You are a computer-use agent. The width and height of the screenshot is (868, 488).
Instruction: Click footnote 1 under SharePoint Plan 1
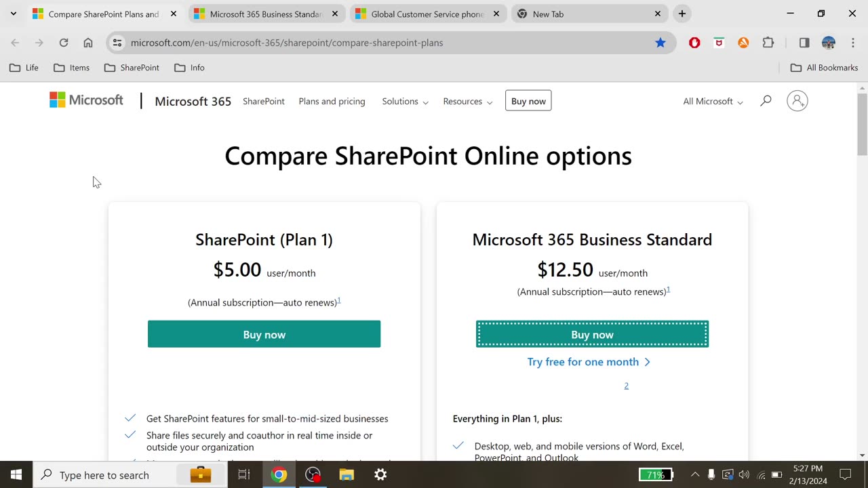(x=339, y=300)
